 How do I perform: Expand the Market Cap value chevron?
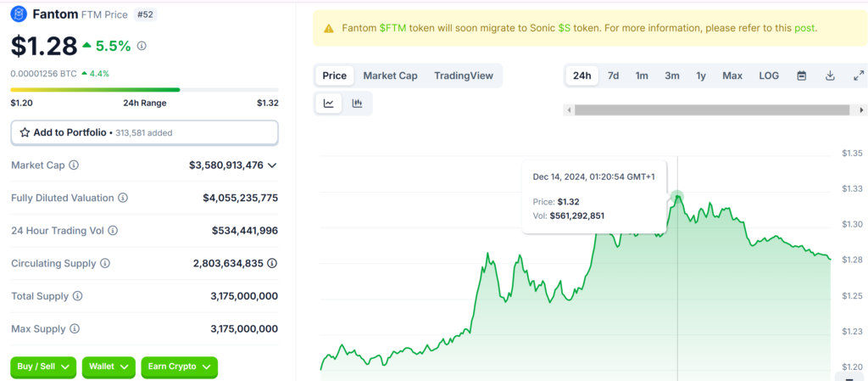coord(272,165)
